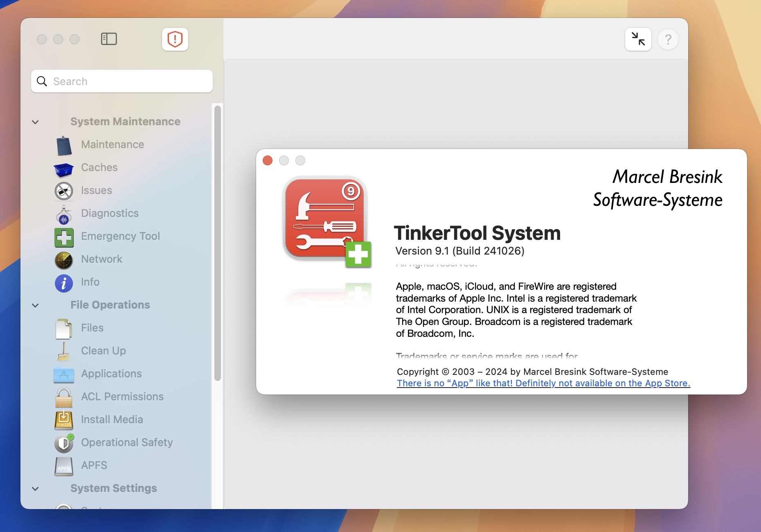761x532 pixels.
Task: Open the APFS pane
Action: (94, 465)
